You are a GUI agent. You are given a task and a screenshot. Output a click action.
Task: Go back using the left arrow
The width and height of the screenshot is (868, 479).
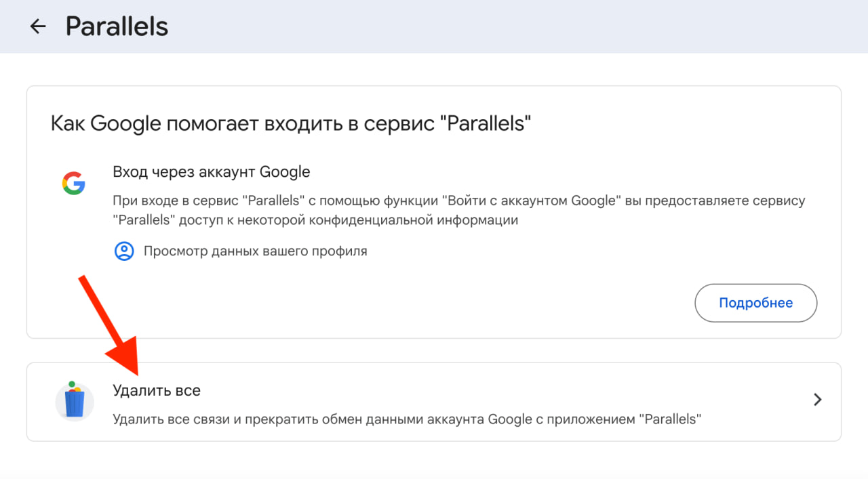tap(38, 26)
